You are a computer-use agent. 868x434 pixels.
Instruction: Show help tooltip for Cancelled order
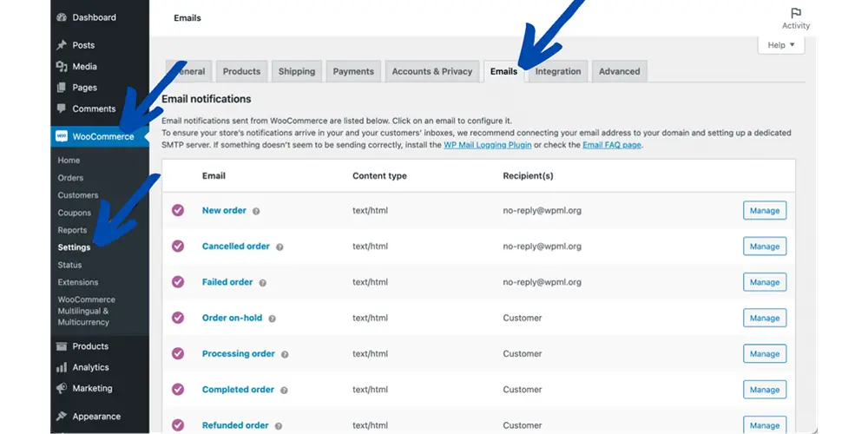[279, 247]
